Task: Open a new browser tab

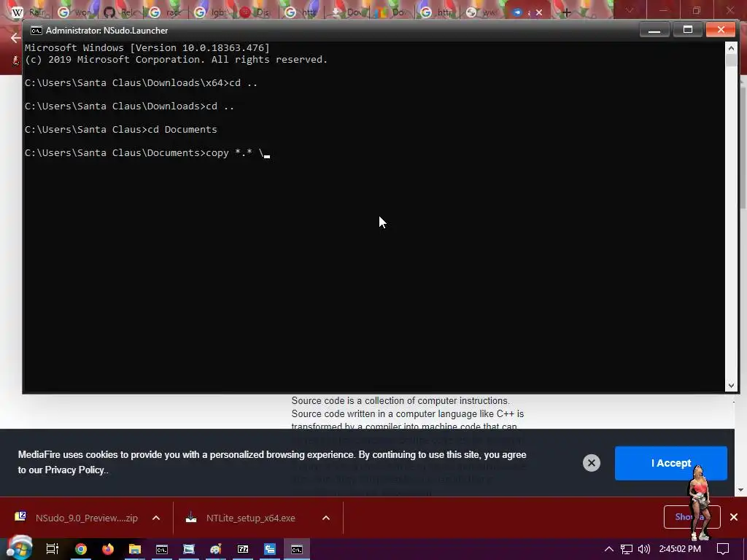Action: 566,12
